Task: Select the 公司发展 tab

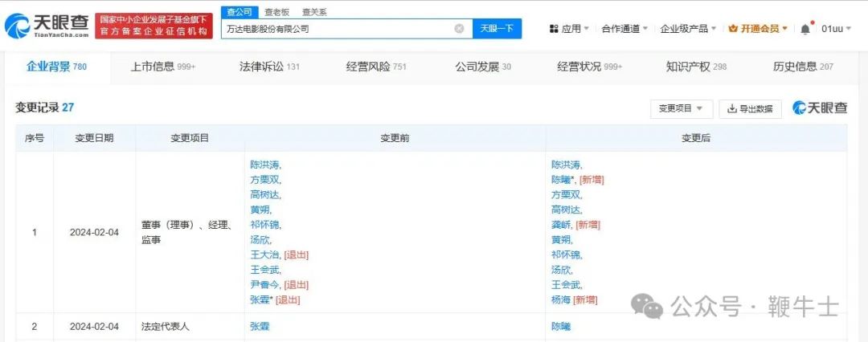Action: tap(483, 67)
